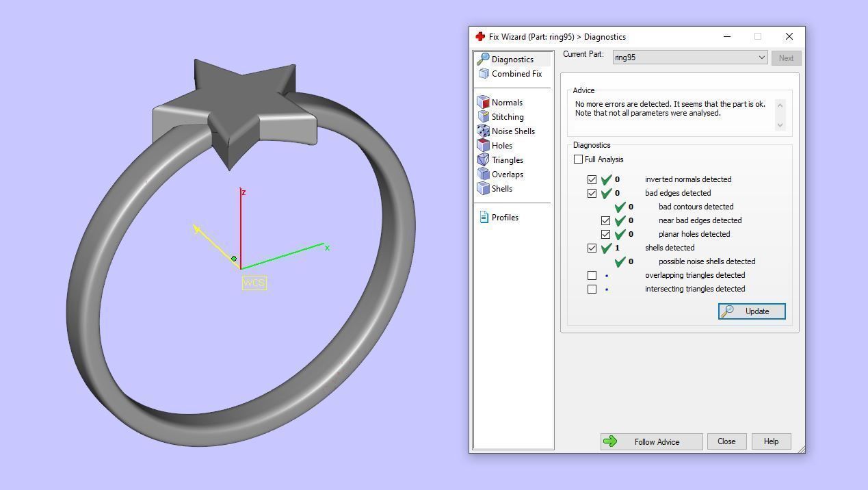
Task: Click the Holes cube icon
Action: (x=484, y=146)
